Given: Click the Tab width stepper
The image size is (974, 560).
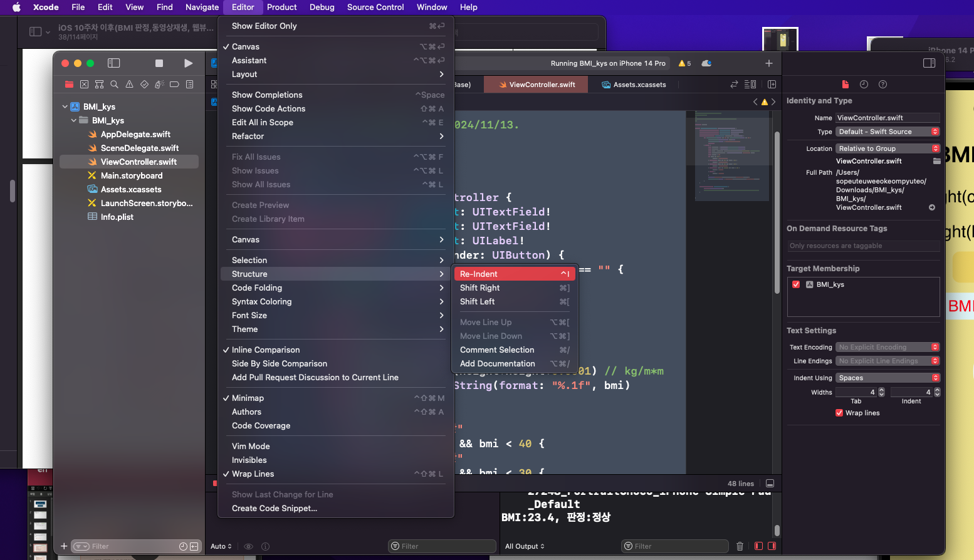Looking at the screenshot, I should pos(881,392).
